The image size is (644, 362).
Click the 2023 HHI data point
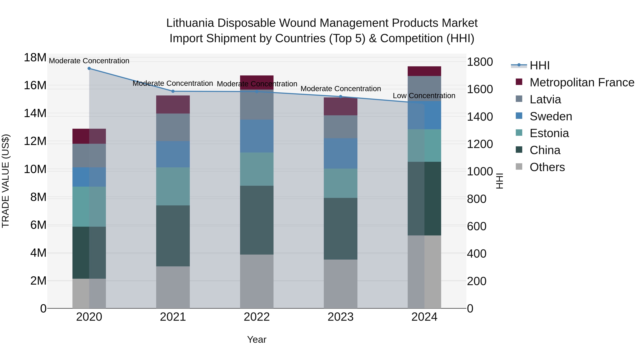(340, 97)
